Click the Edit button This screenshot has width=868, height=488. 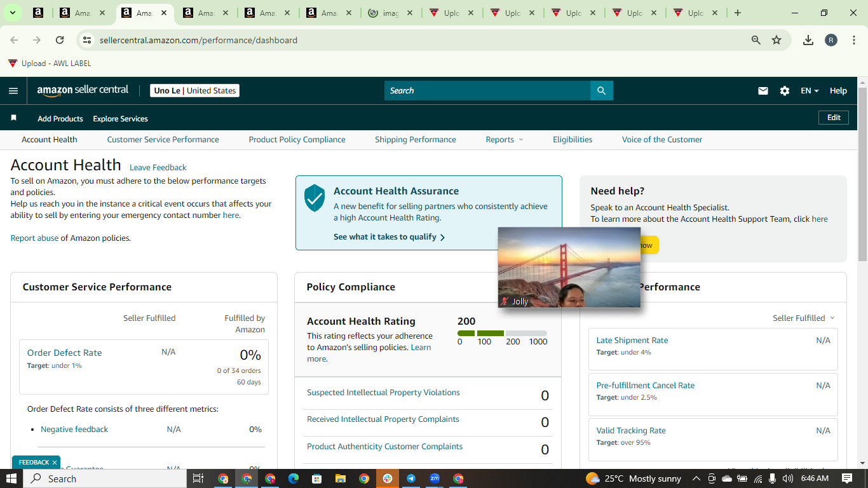coord(834,118)
